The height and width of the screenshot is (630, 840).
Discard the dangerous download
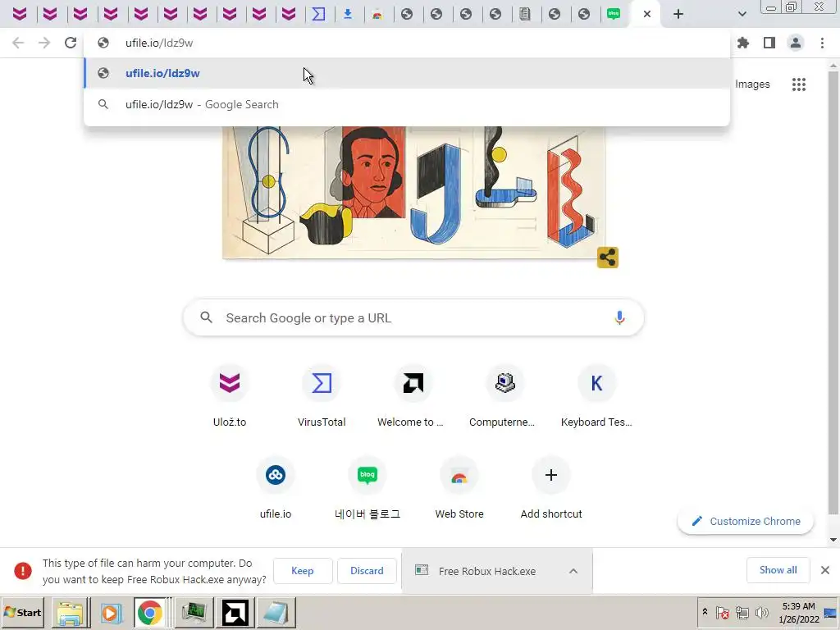[367, 571]
